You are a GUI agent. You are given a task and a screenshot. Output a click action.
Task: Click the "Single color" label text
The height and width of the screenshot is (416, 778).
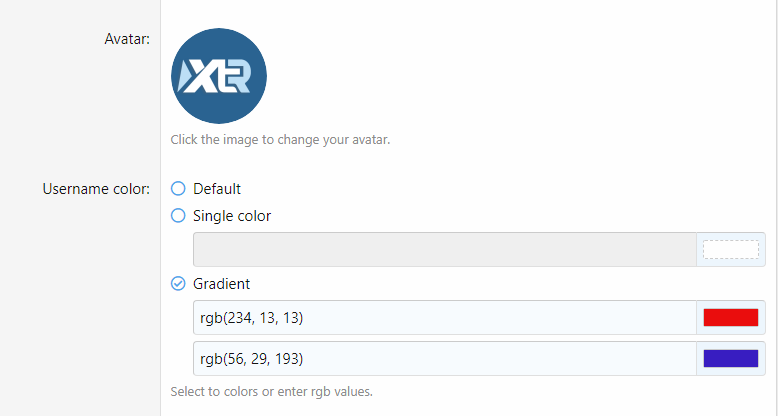point(232,215)
